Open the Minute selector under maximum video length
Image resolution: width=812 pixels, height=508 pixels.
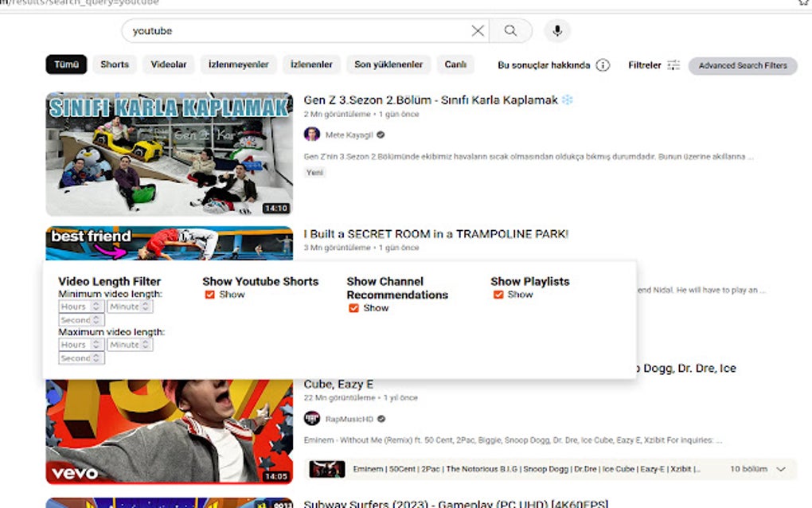coord(129,344)
